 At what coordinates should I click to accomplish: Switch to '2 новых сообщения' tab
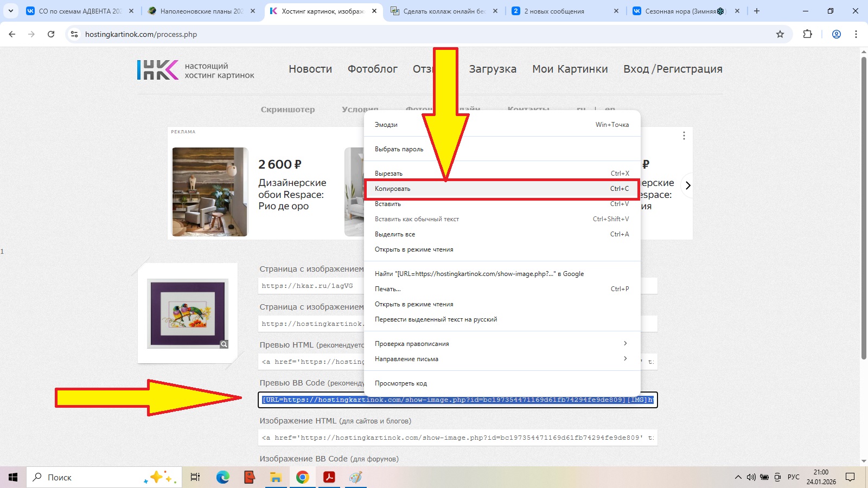565,11
